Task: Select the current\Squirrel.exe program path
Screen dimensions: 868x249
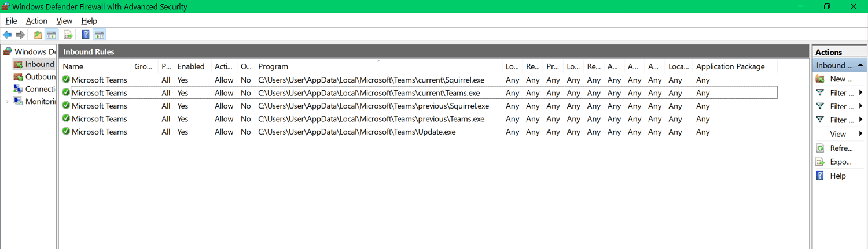Action: coord(371,80)
